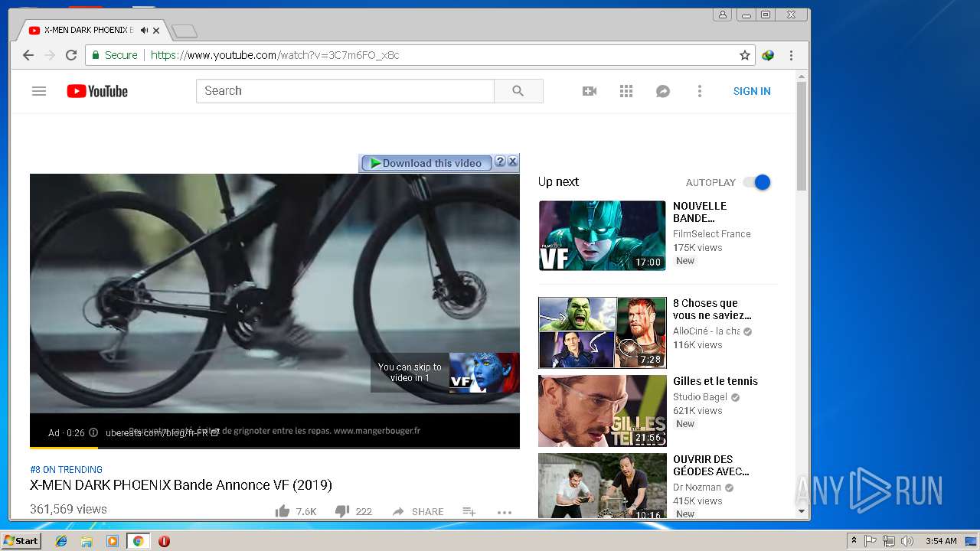Launch Internet Explorer from taskbar
Screen dimensions: 980x551
coord(61,541)
